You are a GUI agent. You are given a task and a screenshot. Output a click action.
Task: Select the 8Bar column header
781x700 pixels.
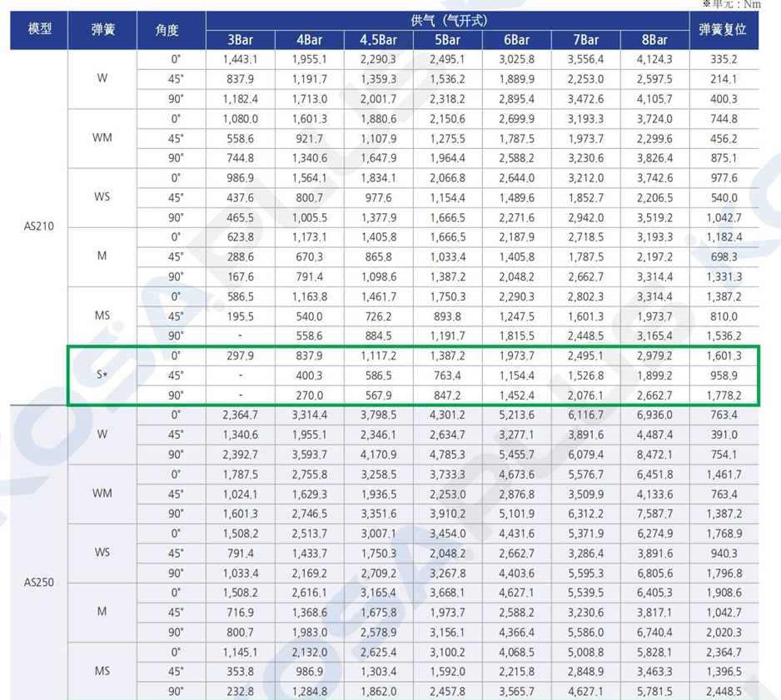coord(654,40)
